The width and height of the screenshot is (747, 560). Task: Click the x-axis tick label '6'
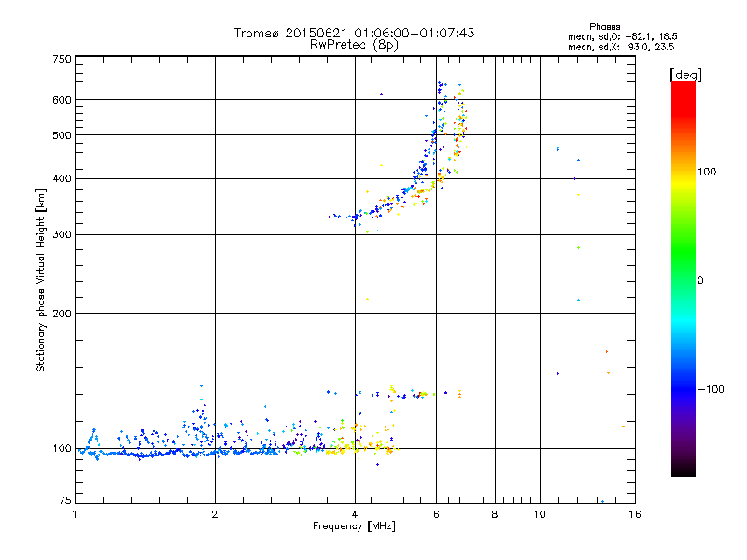[x=436, y=515]
